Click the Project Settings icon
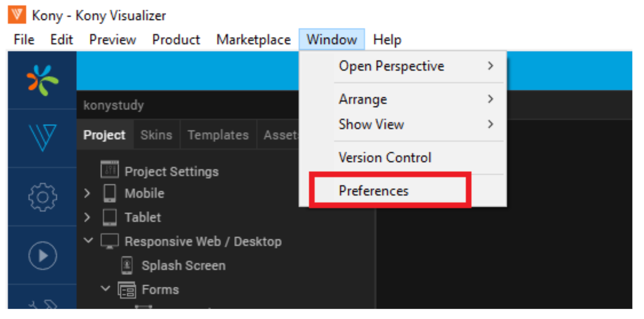This screenshot has width=644, height=319. [109, 170]
